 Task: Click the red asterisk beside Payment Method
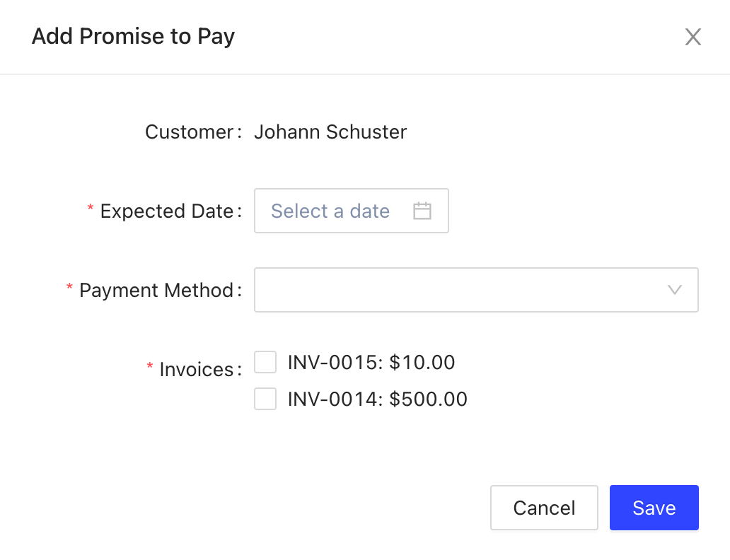69,288
